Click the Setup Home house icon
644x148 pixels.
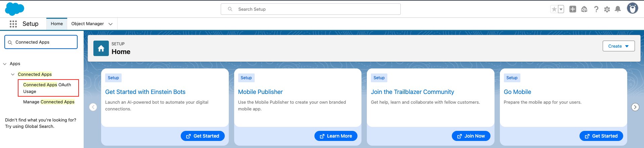point(101,48)
